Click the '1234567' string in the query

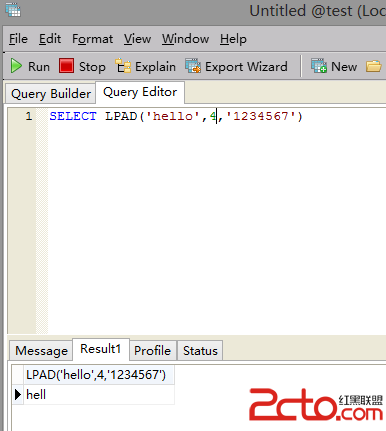(x=261, y=116)
